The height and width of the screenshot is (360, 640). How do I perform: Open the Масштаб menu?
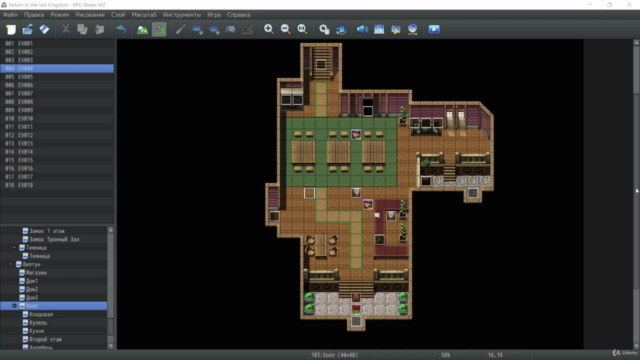tap(144, 15)
